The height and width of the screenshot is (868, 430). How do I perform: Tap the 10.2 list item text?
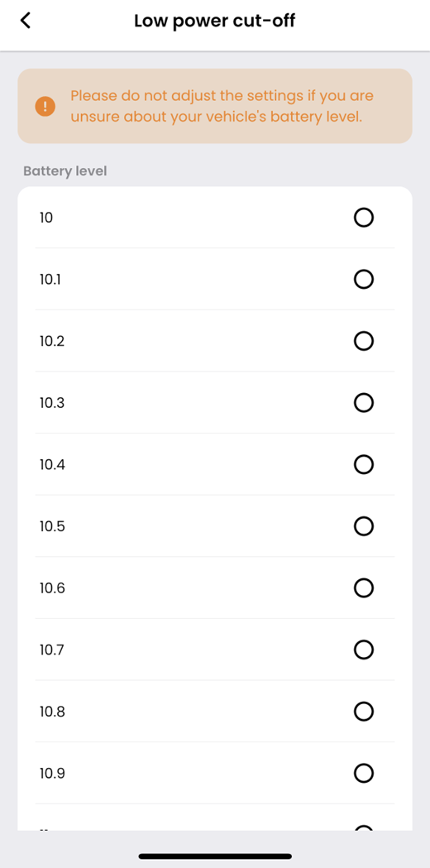(x=52, y=342)
